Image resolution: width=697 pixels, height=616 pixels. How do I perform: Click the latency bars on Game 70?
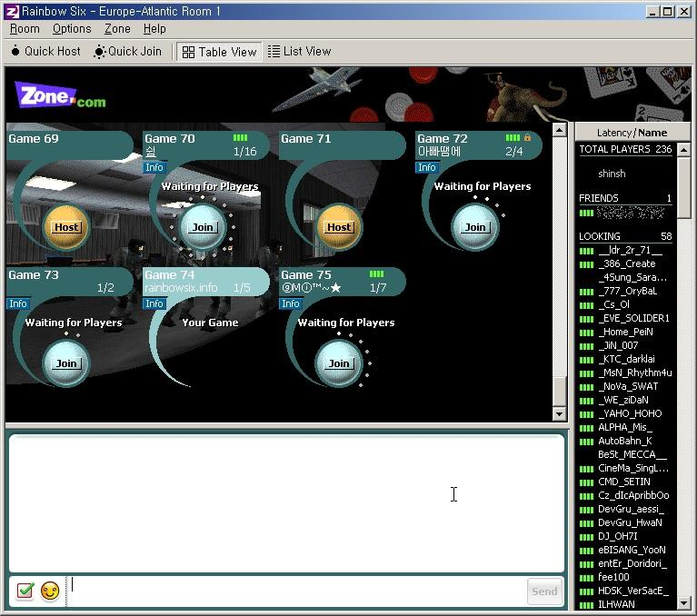[x=240, y=138]
